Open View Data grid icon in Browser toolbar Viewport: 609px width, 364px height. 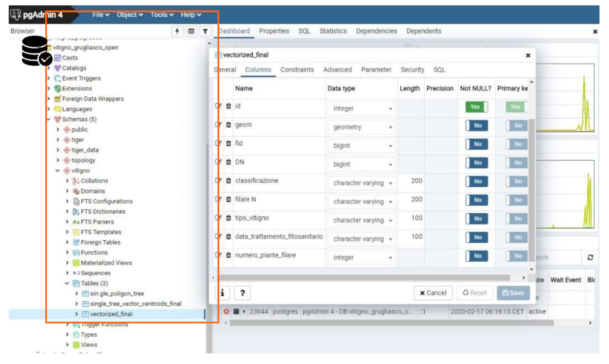coord(191,31)
